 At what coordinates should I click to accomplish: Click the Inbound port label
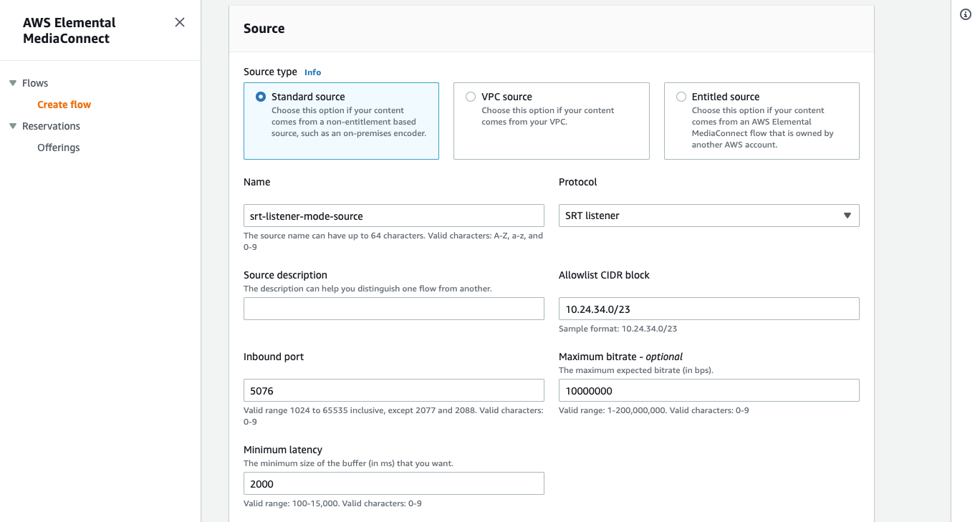(274, 357)
